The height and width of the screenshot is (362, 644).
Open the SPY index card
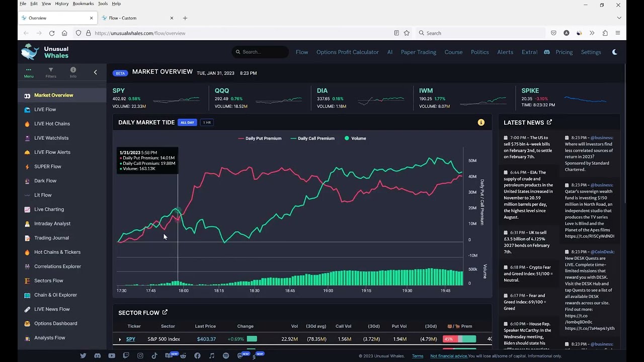[157, 98]
